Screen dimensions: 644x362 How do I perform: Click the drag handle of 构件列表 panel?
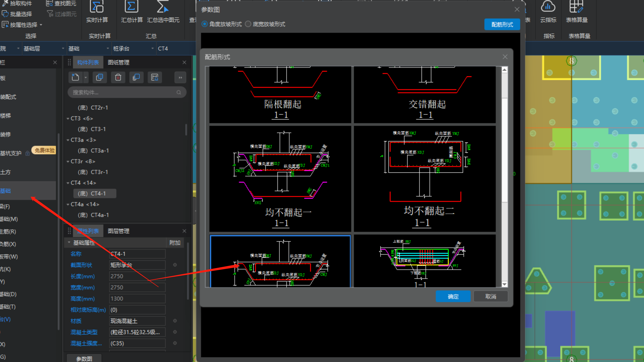(69, 62)
